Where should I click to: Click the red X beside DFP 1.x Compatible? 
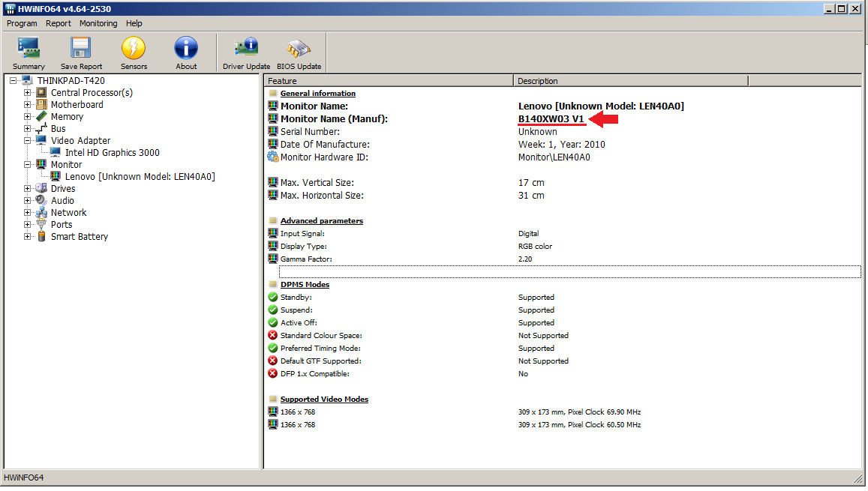[273, 373]
